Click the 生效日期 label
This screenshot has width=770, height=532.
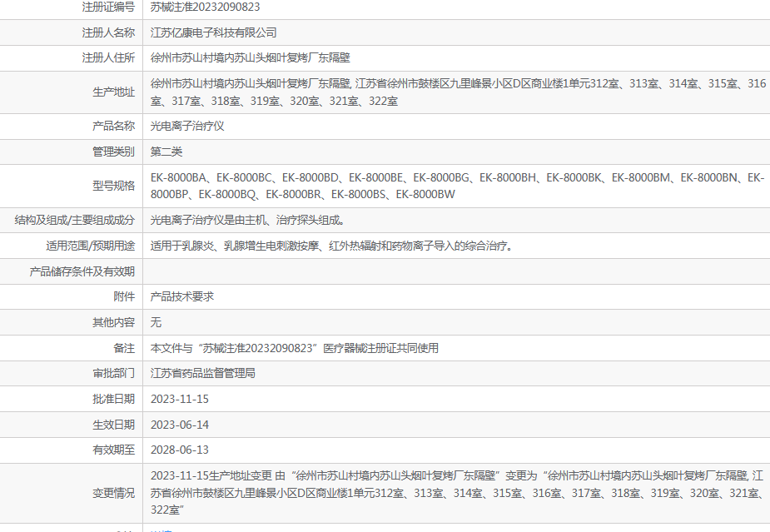[x=113, y=425]
